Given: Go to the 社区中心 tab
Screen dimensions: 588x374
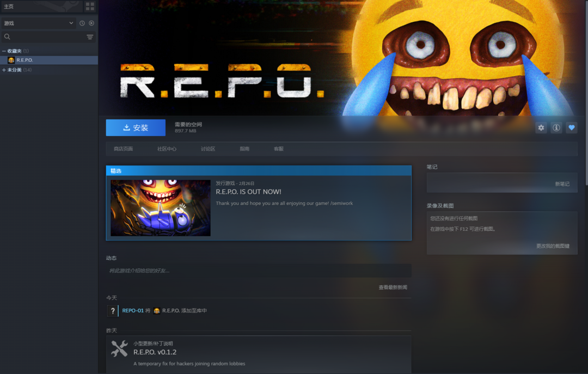Looking at the screenshot, I should (167, 149).
